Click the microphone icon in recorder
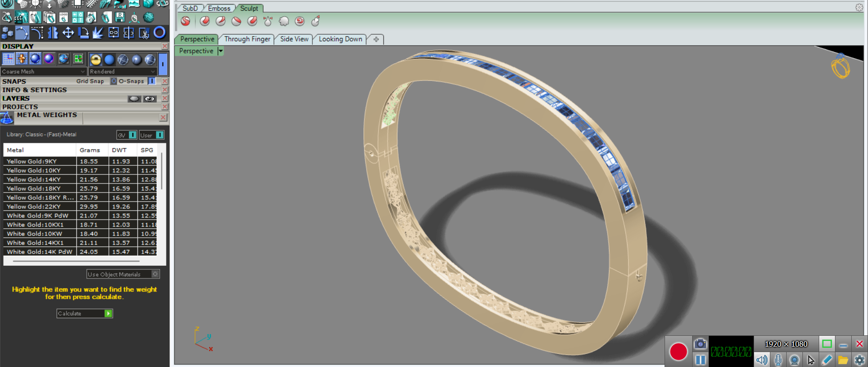Screen dimensions: 868x367 778,360
